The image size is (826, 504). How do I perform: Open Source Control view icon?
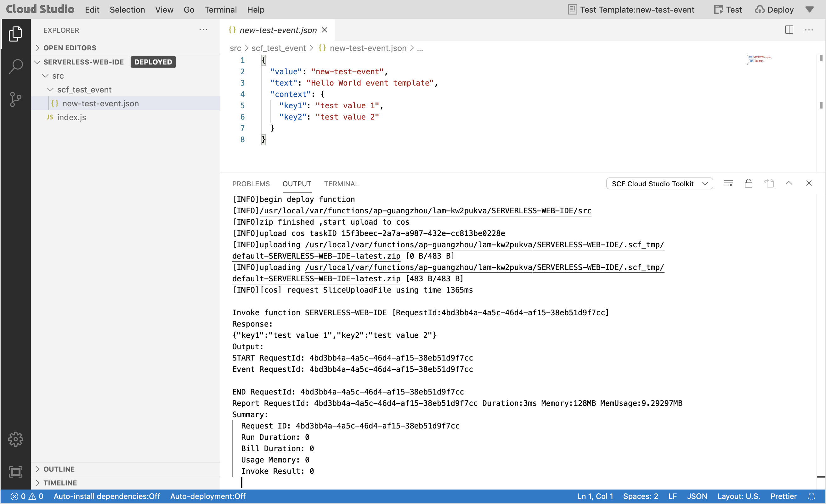point(15,99)
